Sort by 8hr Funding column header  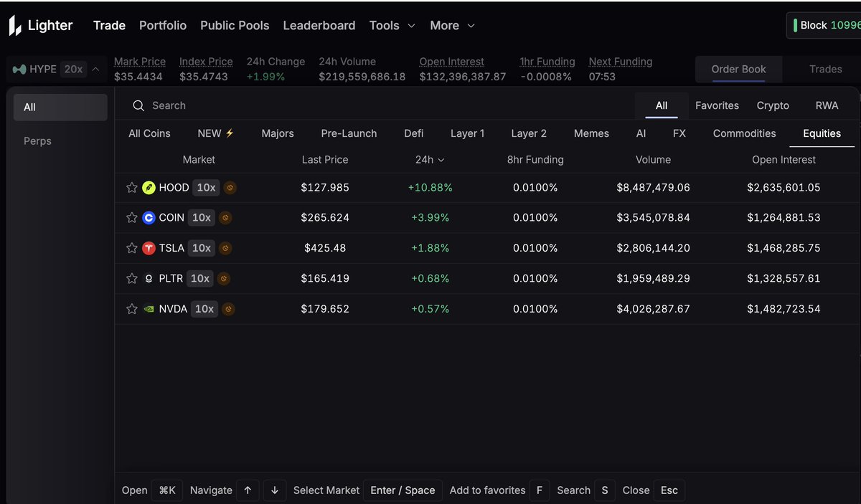535,160
